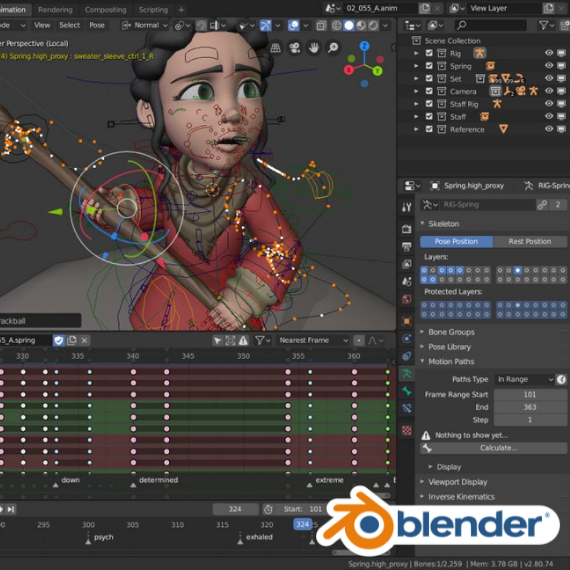Select solid shading mode sphere

[x=349, y=25]
